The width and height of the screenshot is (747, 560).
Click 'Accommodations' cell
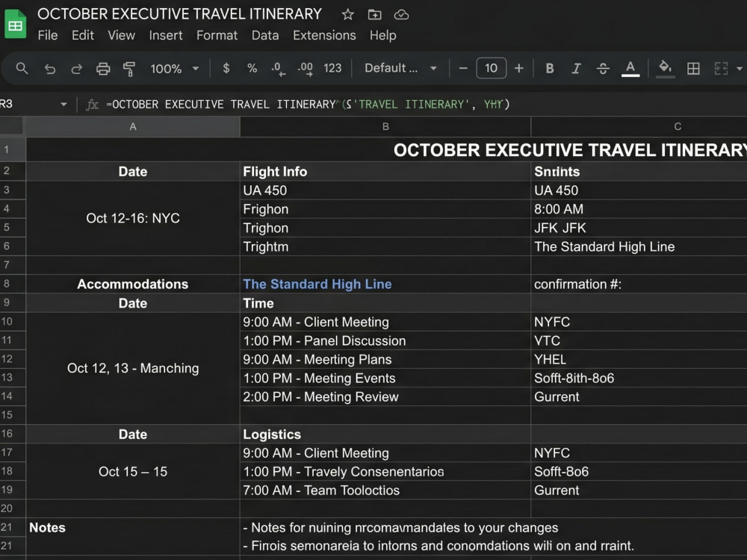(133, 284)
